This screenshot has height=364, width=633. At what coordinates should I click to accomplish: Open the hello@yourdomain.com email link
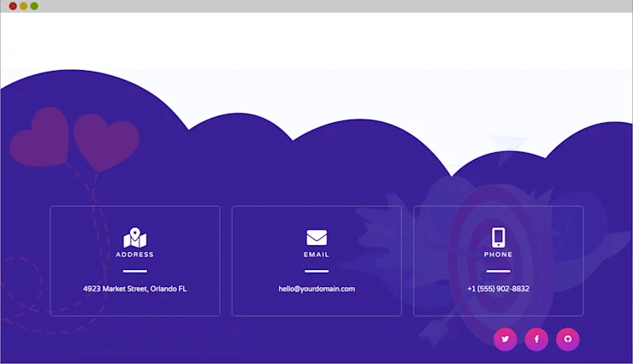(316, 289)
